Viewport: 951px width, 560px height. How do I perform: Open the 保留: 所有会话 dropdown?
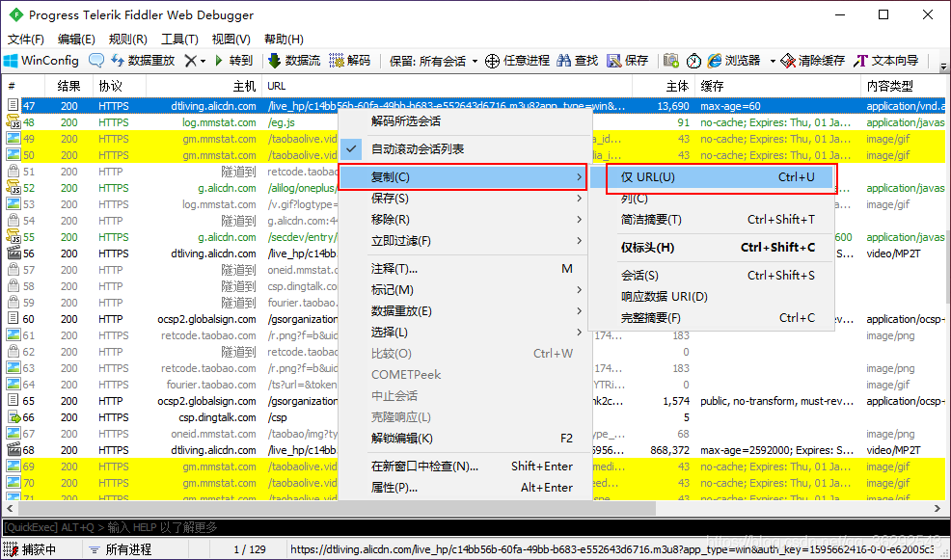pos(434,61)
